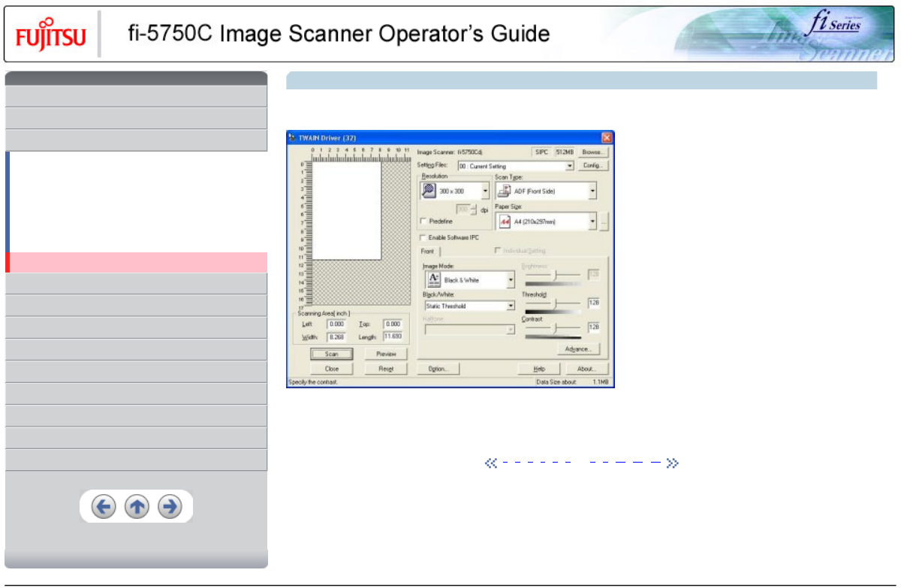
Task: Check the Individual Setting checkbox
Action: (498, 251)
